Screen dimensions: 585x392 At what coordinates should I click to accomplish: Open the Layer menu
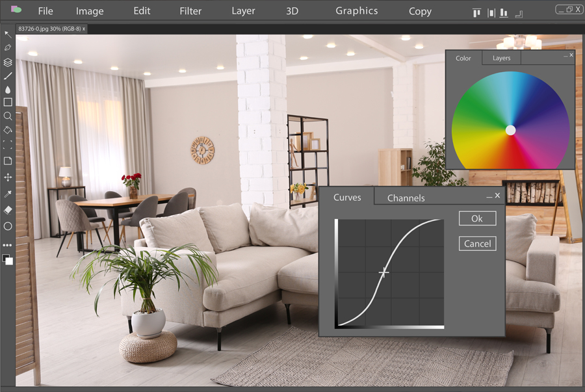pyautogui.click(x=243, y=11)
